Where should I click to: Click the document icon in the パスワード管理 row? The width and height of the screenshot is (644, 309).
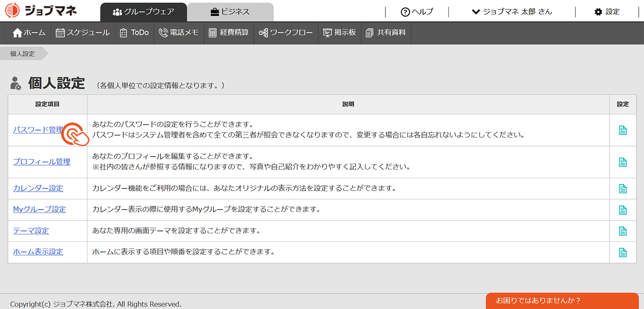tap(623, 130)
